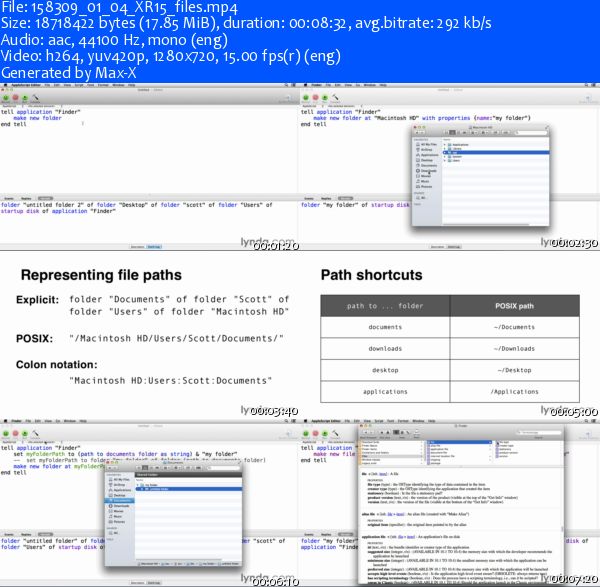Screen dimensions: 600x587
Task: Select Documents in 00:06:10 Finder sidebar
Action: (x=119, y=501)
